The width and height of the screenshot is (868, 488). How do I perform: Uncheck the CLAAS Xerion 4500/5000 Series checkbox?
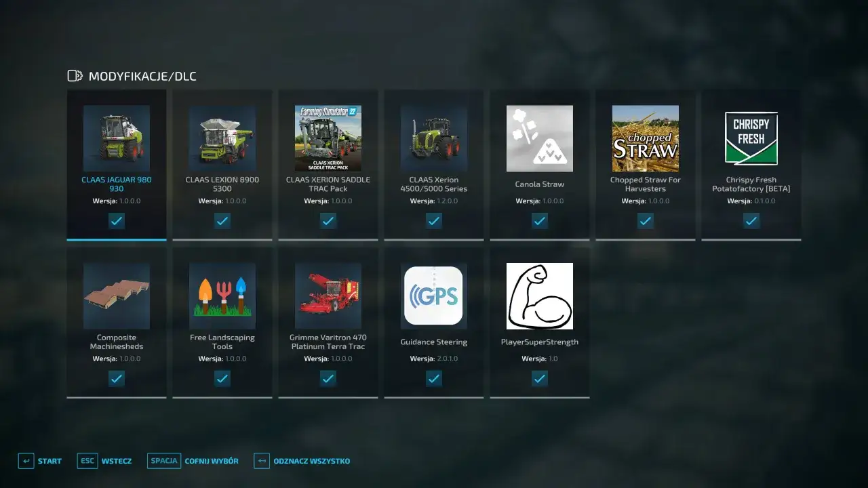click(x=434, y=221)
